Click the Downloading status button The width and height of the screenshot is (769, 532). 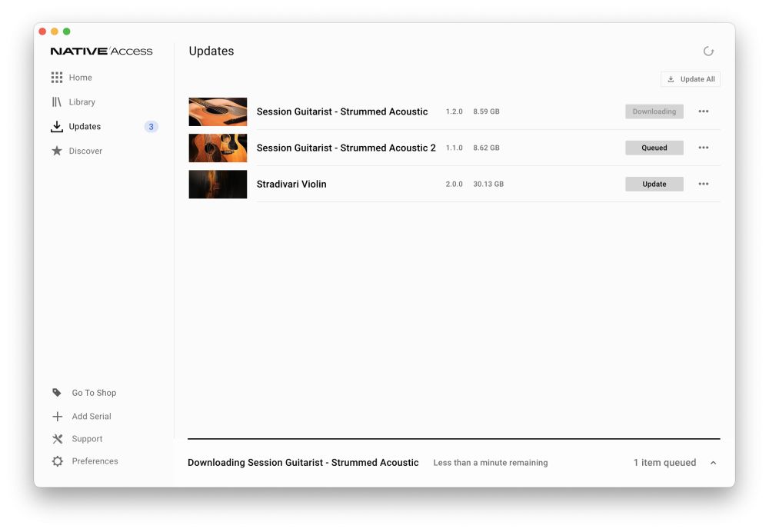pos(654,111)
